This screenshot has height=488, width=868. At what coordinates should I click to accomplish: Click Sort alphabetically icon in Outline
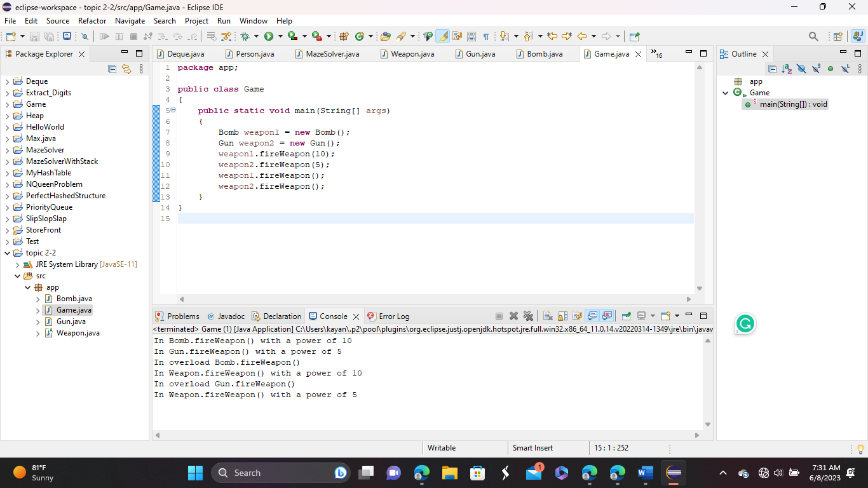coord(787,69)
